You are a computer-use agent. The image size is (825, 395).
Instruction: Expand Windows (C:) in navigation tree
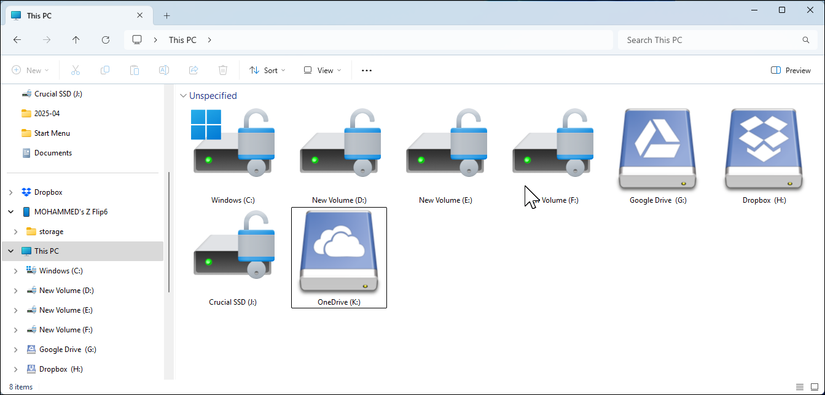(x=16, y=271)
